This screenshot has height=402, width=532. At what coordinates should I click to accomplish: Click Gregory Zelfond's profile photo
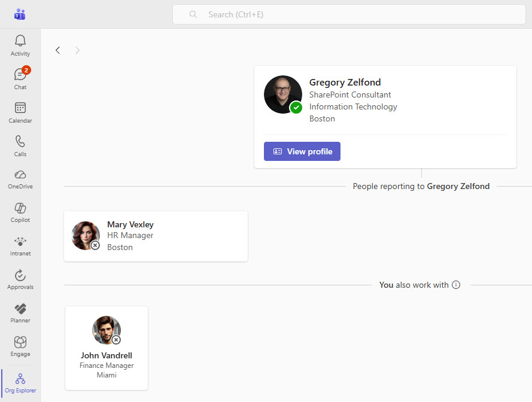point(282,94)
